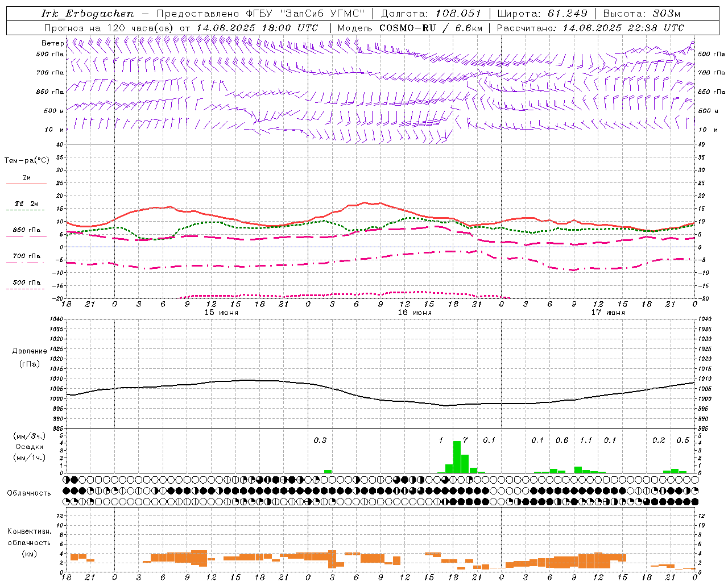Click the 0.5 precipitation amount value

click(x=683, y=440)
